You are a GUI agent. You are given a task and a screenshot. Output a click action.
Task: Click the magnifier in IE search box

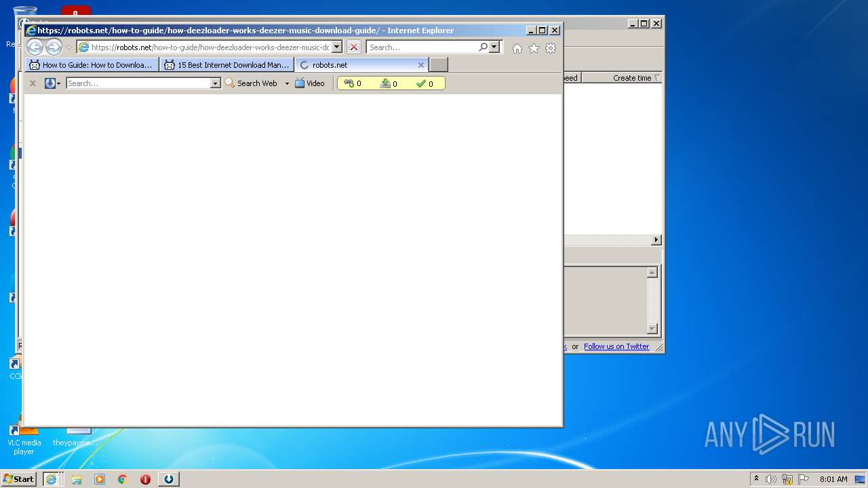(x=483, y=47)
